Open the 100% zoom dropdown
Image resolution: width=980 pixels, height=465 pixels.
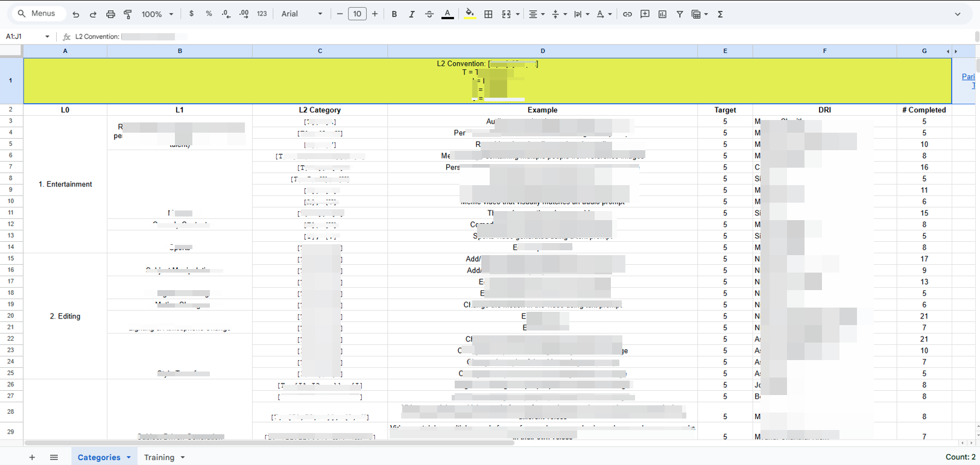157,14
